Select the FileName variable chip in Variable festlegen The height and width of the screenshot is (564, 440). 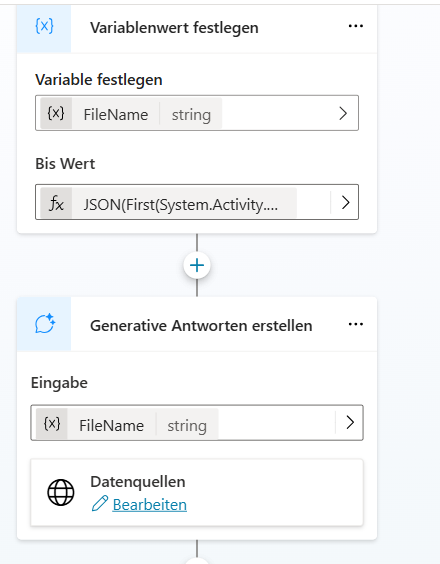click(x=131, y=114)
